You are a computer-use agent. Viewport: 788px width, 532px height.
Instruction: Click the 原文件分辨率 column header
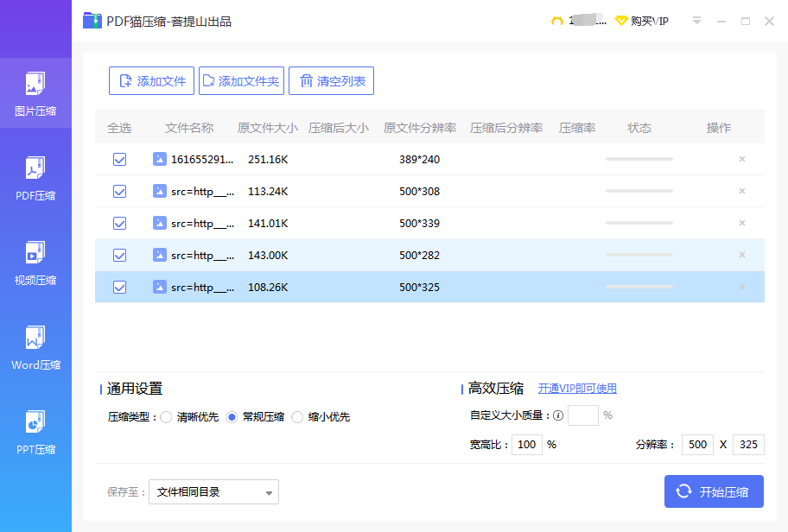[x=420, y=128]
